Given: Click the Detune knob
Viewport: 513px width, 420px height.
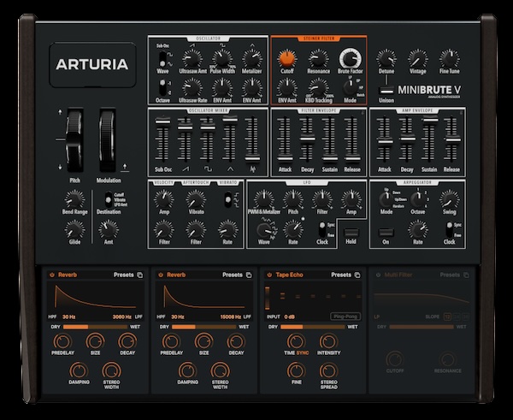Looking at the screenshot, I should [386, 59].
